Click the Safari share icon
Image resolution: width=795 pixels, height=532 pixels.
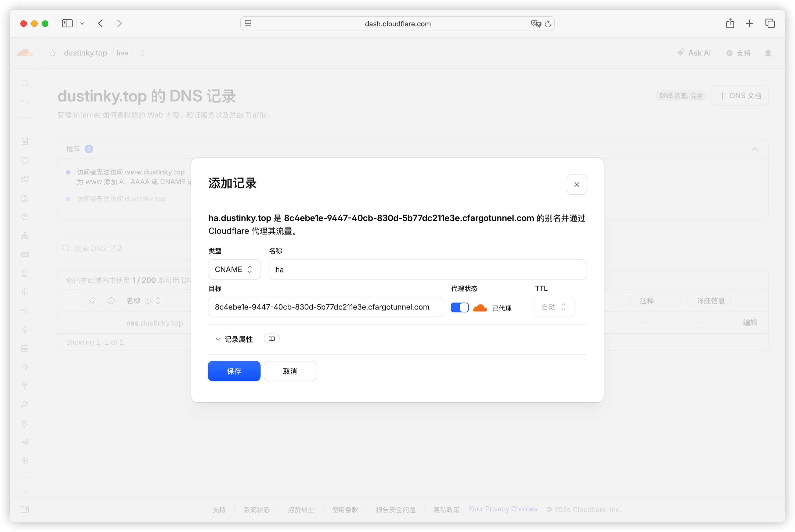(730, 23)
